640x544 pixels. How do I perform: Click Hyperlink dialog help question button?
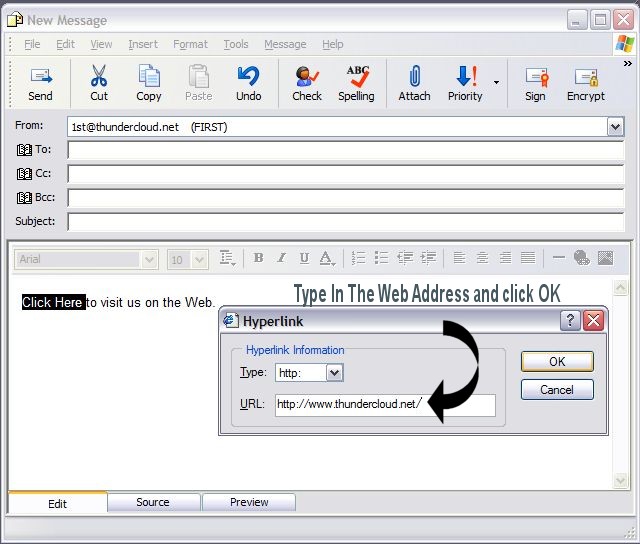(x=570, y=320)
